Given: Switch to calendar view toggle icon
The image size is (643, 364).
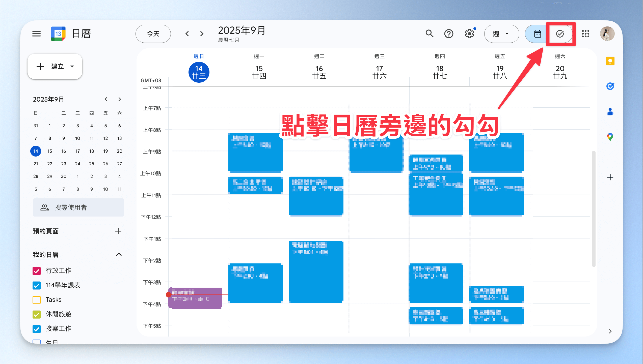Looking at the screenshot, I should coord(537,34).
